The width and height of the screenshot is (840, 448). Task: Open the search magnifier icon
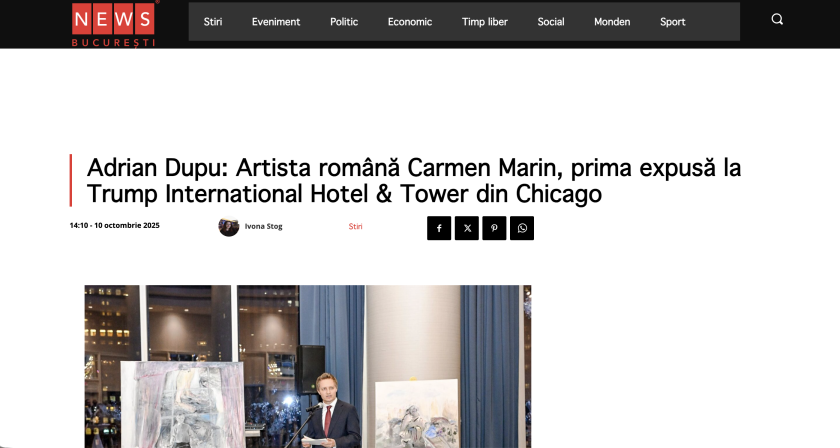pos(777,19)
